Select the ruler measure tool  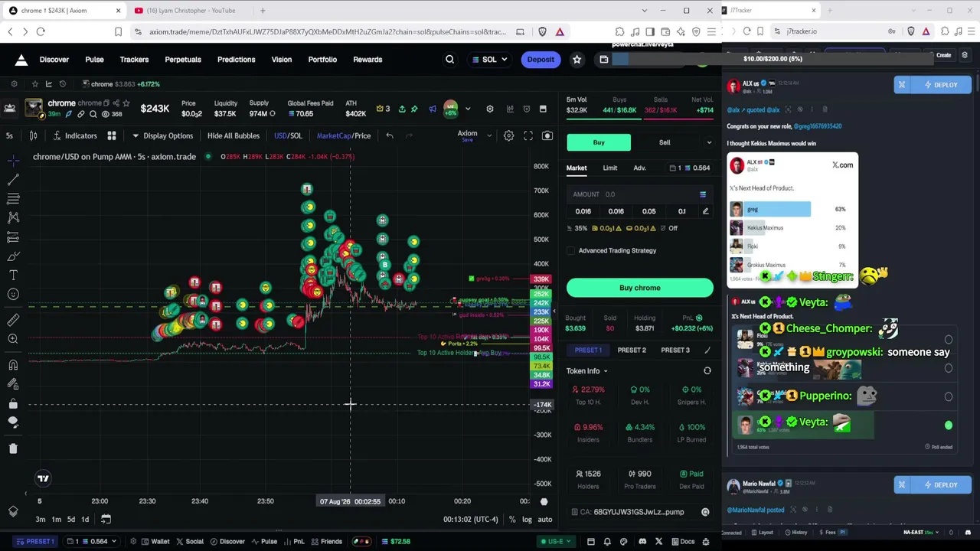point(13,320)
